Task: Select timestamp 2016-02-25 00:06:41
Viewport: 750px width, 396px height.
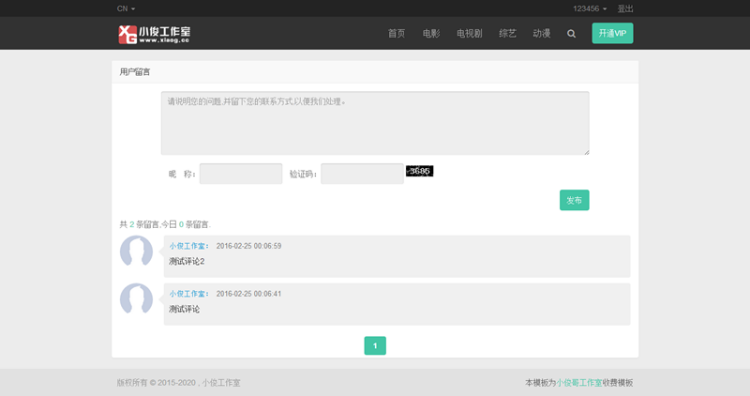Action: [x=249, y=294]
